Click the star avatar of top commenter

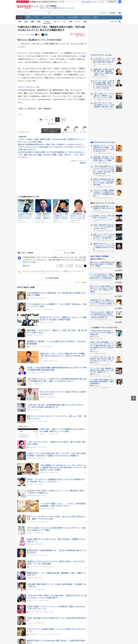coord(19,258)
